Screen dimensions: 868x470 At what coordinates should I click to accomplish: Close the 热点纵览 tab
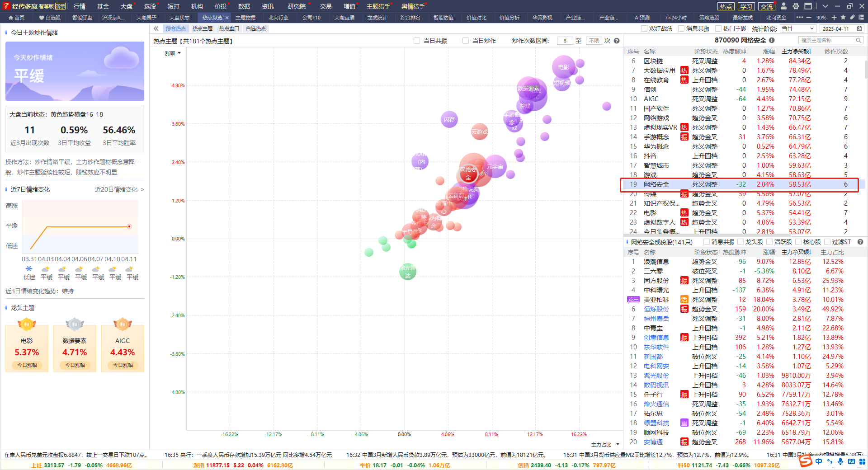227,17
